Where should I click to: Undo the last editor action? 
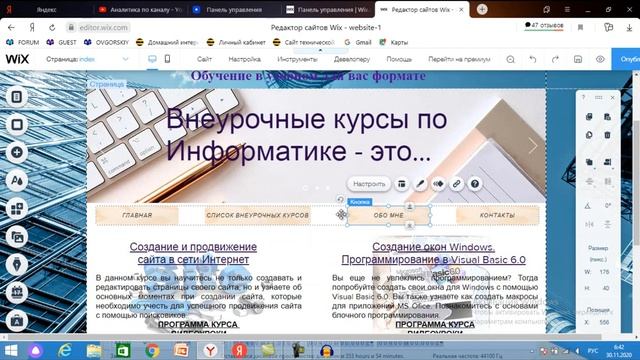click(533, 59)
